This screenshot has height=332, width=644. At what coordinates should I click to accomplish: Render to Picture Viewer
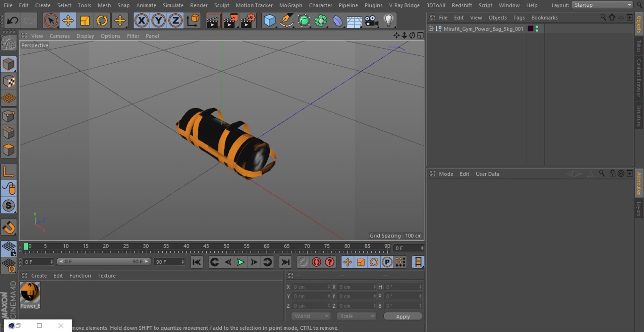(x=230, y=21)
